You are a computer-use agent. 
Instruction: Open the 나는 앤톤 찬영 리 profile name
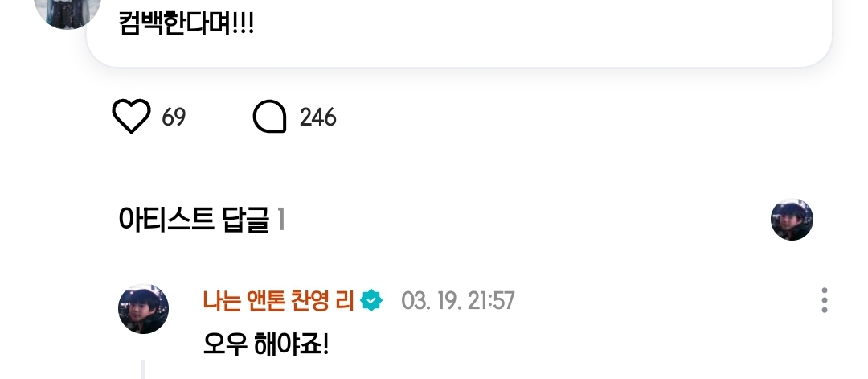tap(278, 301)
